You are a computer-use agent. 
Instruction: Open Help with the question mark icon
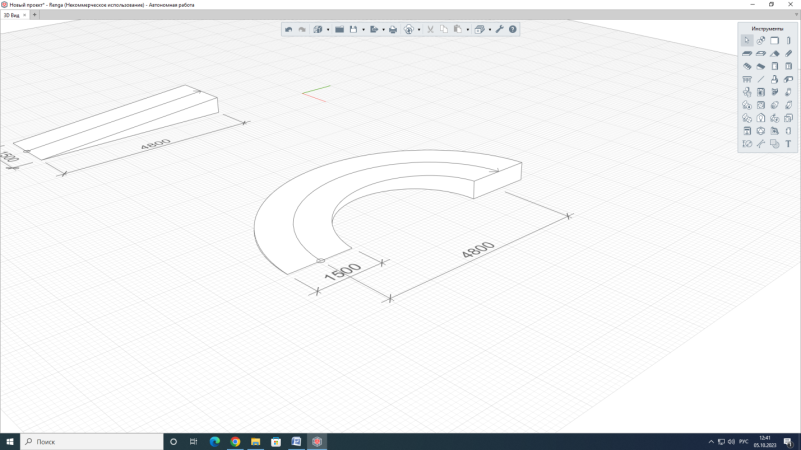click(x=512, y=30)
